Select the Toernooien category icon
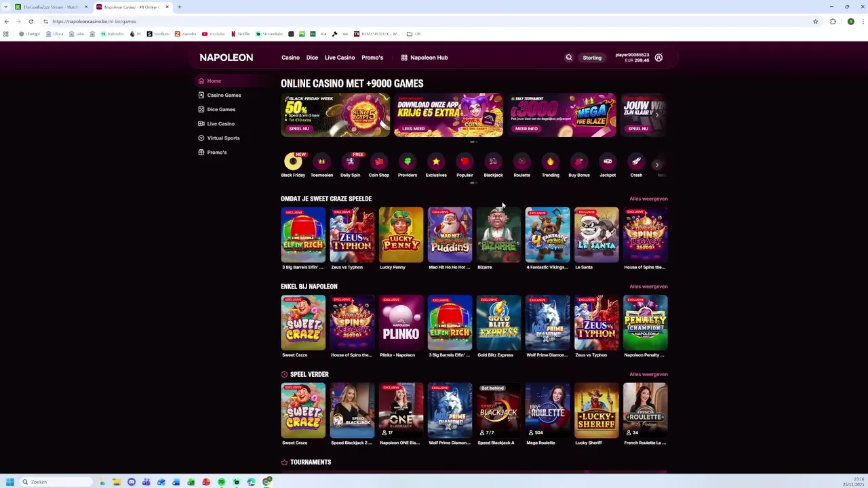The image size is (868, 488). click(x=321, y=161)
